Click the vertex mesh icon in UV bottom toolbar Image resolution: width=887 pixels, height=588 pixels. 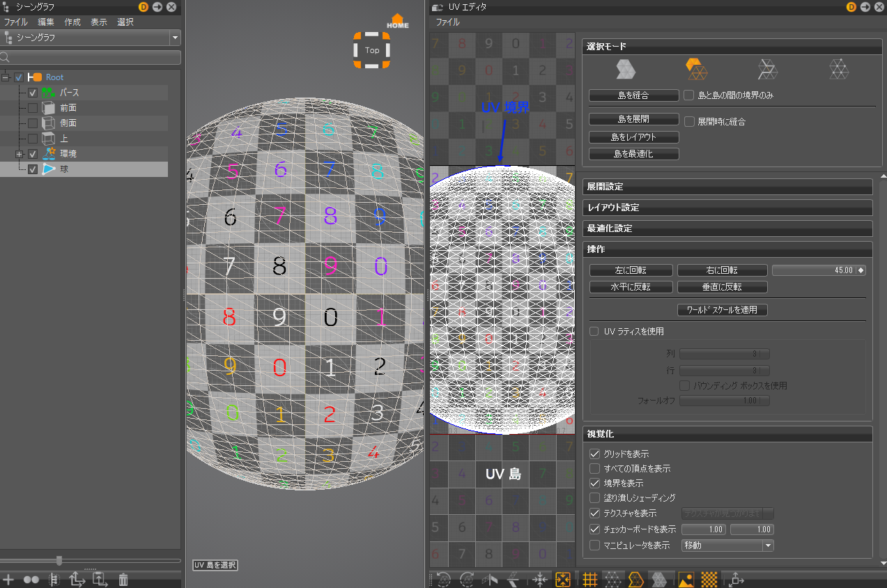(x=612, y=578)
